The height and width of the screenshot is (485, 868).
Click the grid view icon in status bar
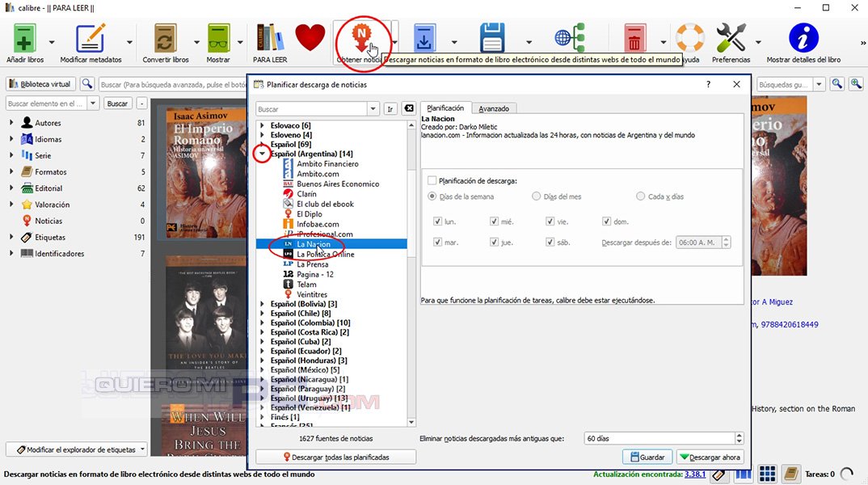(767, 474)
